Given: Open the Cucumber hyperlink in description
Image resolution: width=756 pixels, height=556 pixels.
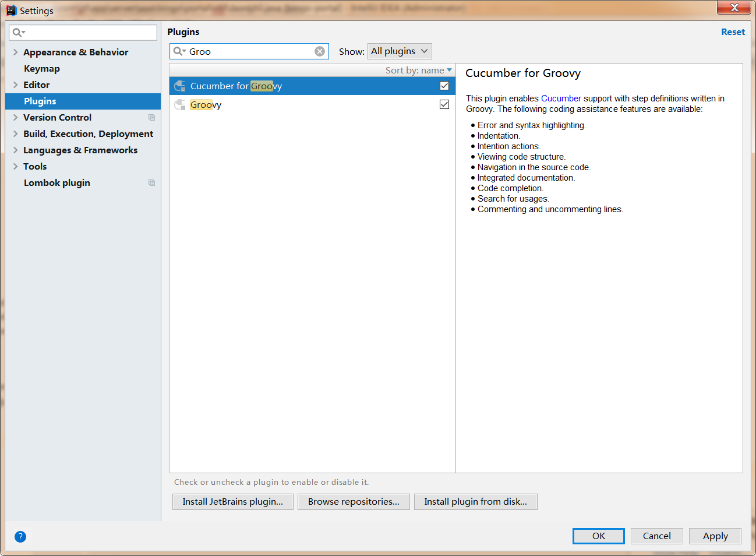Looking at the screenshot, I should 561,98.
